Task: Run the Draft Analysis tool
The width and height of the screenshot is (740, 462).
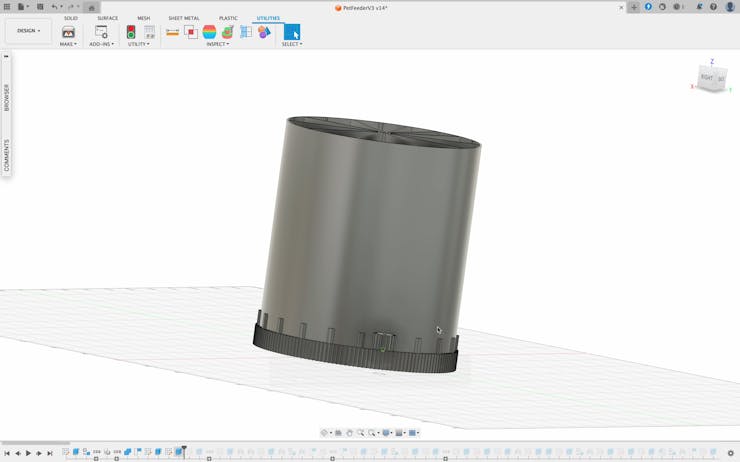Action: click(x=227, y=32)
